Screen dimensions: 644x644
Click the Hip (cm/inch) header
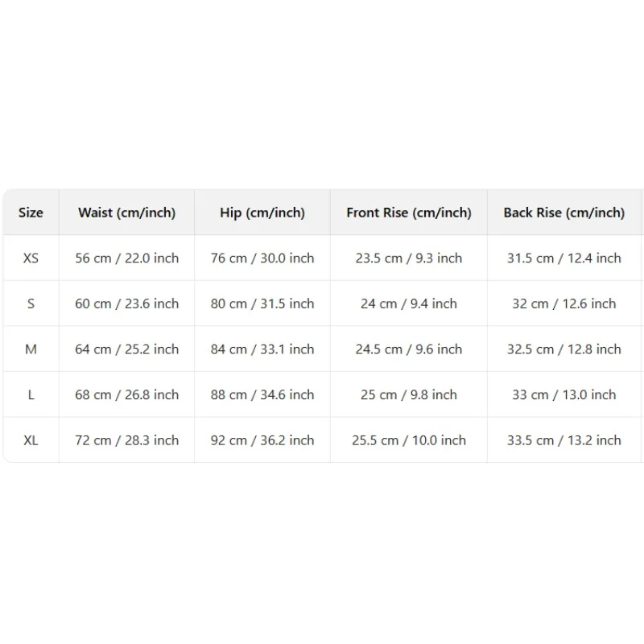[262, 213]
